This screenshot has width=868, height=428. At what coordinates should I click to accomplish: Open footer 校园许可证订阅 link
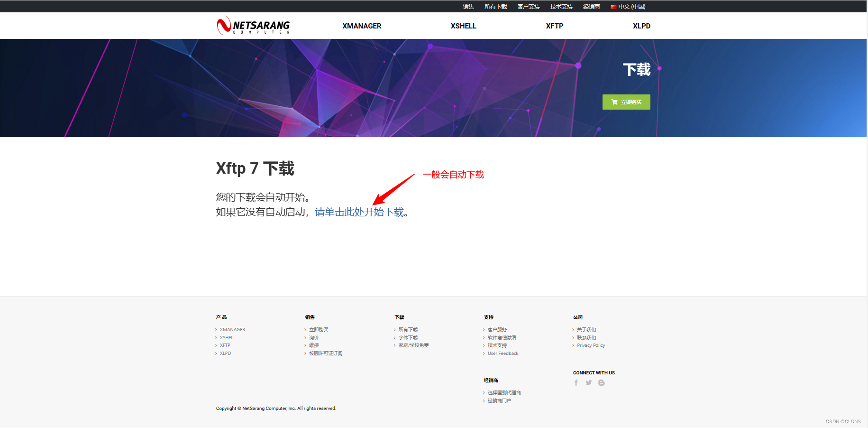[x=326, y=354]
